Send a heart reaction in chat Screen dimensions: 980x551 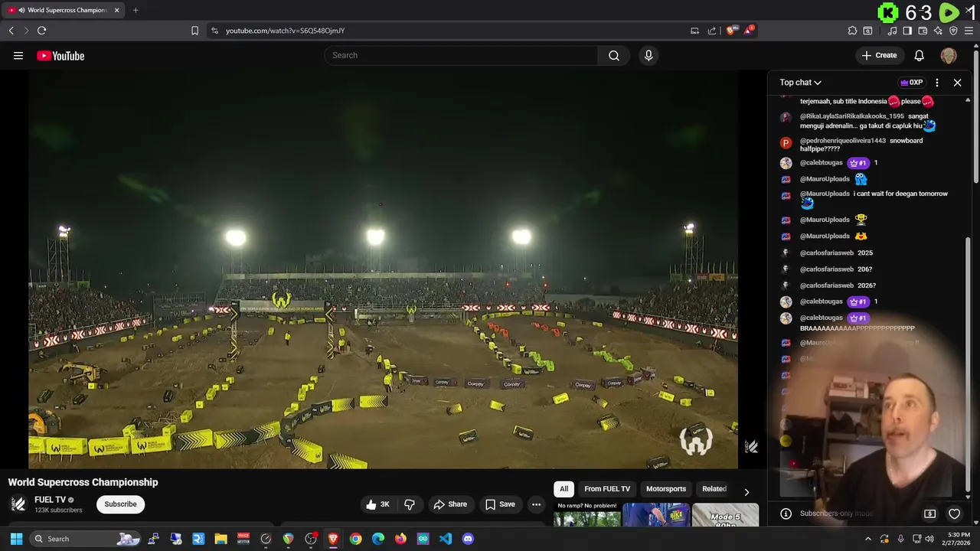coord(954,514)
